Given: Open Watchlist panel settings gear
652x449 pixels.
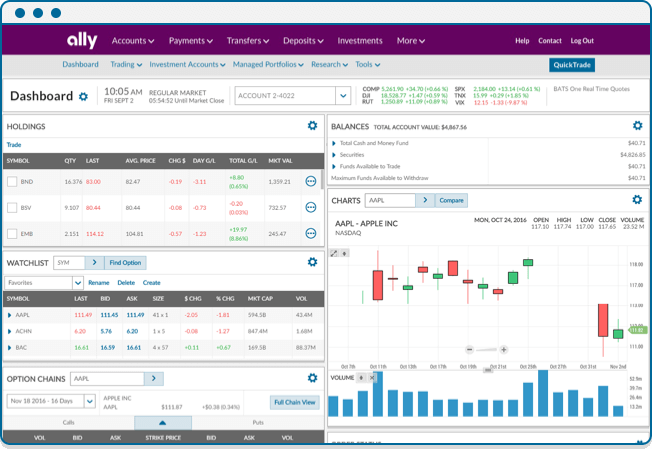Looking at the screenshot, I should [x=312, y=262].
